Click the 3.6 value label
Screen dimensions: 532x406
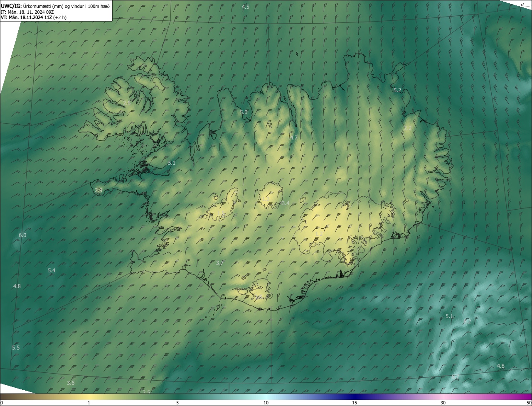(x=71, y=383)
